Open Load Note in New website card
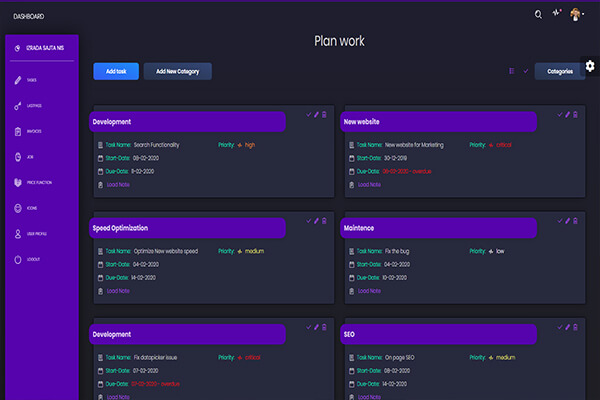Viewport: 600px width, 400px height. tap(369, 184)
